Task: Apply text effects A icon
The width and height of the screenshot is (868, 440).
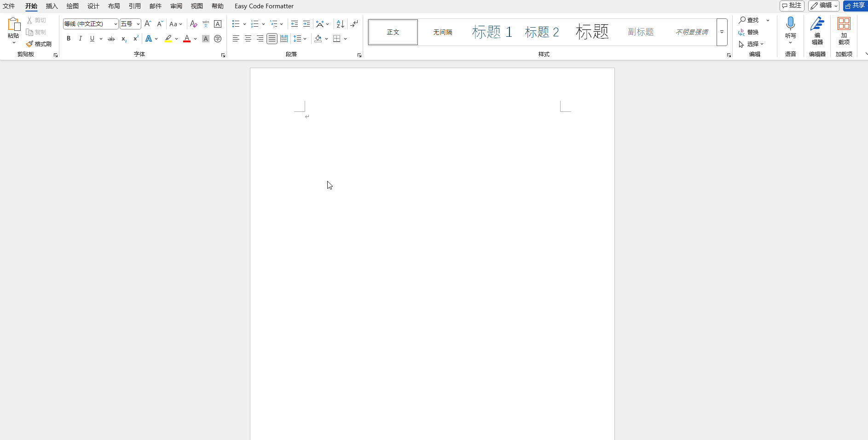Action: (149, 39)
